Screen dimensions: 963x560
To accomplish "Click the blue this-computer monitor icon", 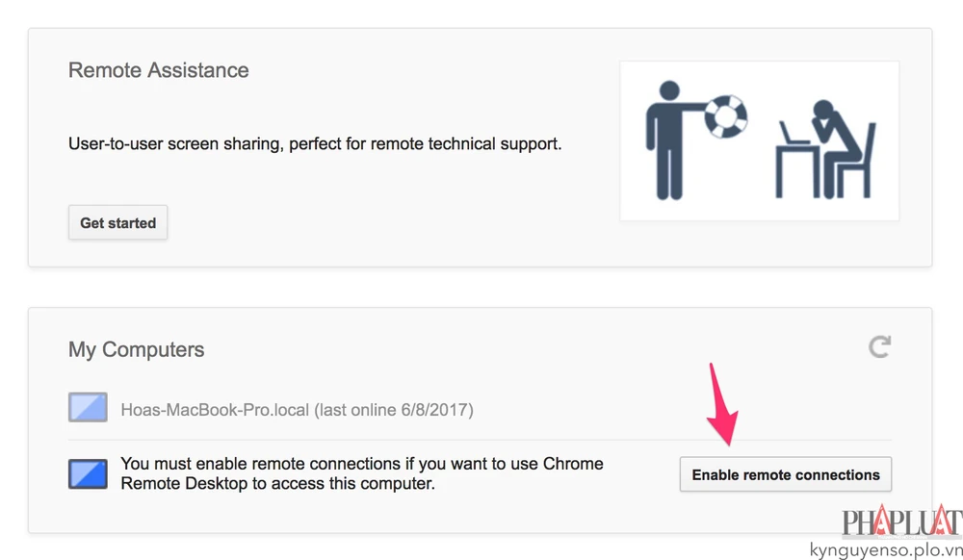I will coord(88,473).
